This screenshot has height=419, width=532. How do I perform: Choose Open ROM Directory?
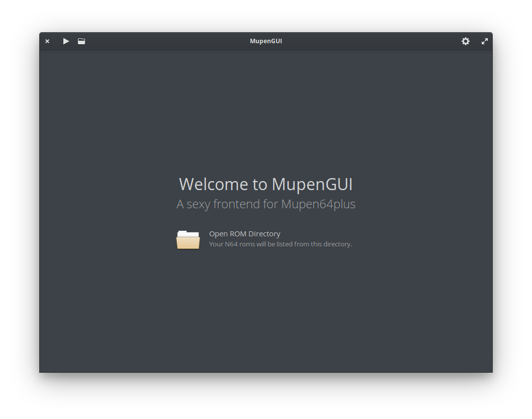point(244,234)
